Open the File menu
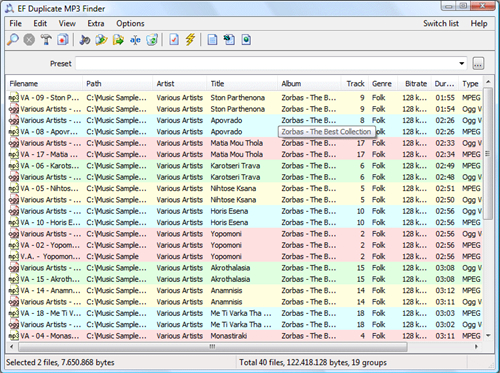 [x=15, y=23]
